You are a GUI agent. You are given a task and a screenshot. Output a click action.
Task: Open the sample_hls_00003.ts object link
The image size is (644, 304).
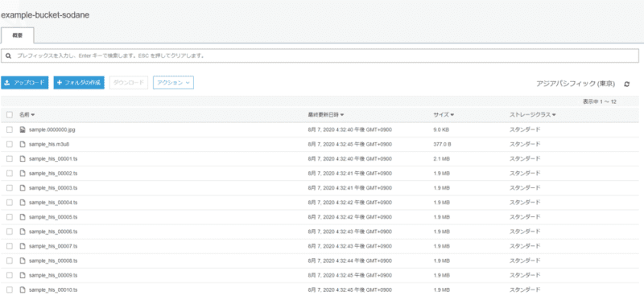click(x=53, y=188)
